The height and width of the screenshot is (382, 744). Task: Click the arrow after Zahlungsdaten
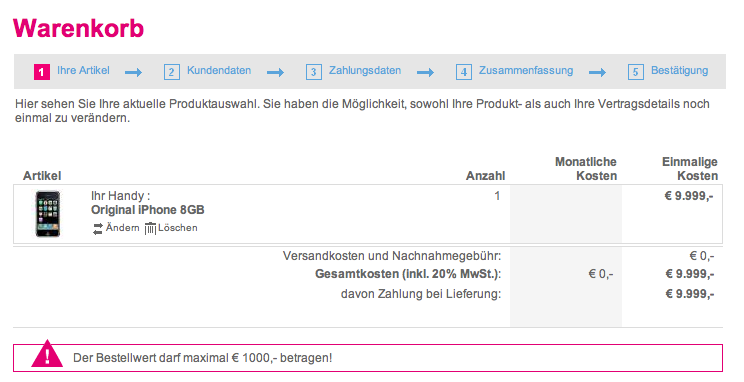[x=426, y=73]
